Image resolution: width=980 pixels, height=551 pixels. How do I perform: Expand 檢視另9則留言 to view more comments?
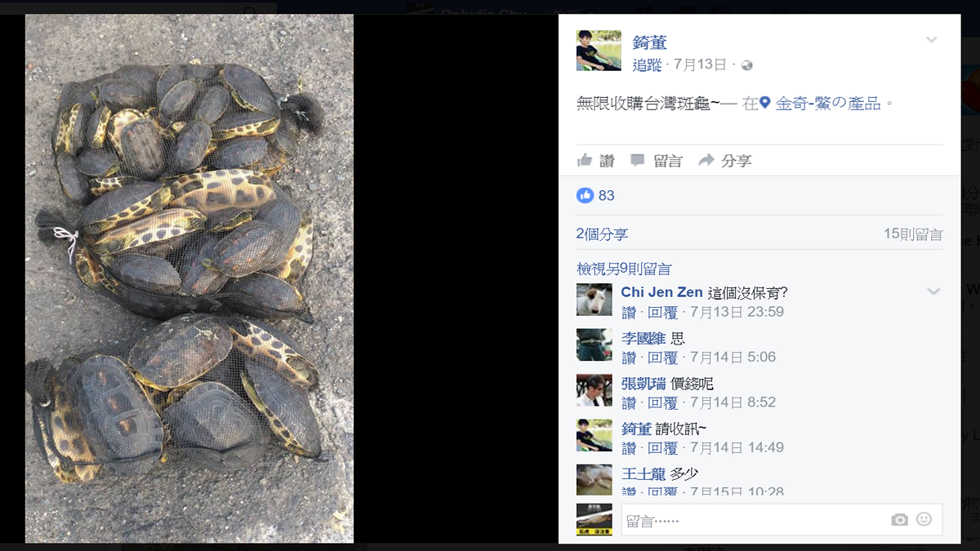tap(624, 269)
